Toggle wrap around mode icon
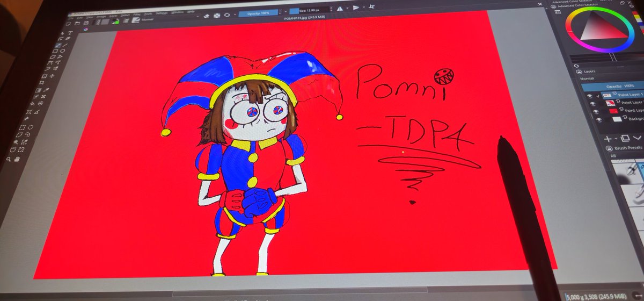This screenshot has width=644, height=301. pyautogui.click(x=372, y=6)
